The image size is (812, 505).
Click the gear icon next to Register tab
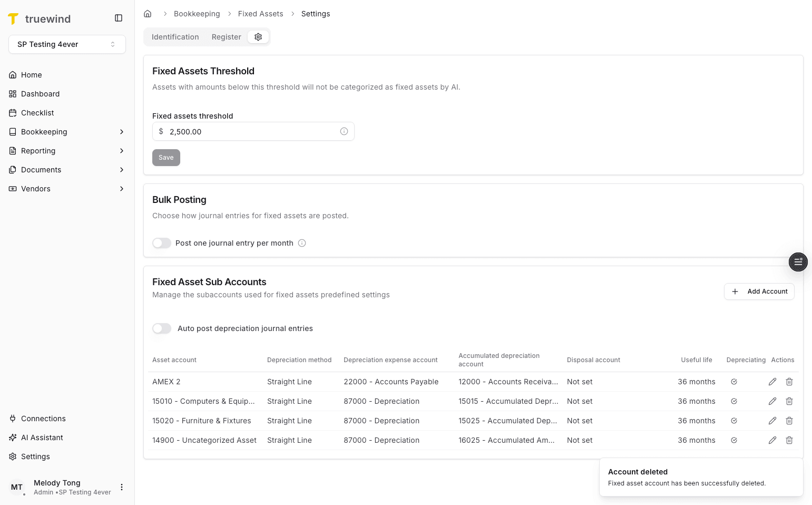[258, 36]
